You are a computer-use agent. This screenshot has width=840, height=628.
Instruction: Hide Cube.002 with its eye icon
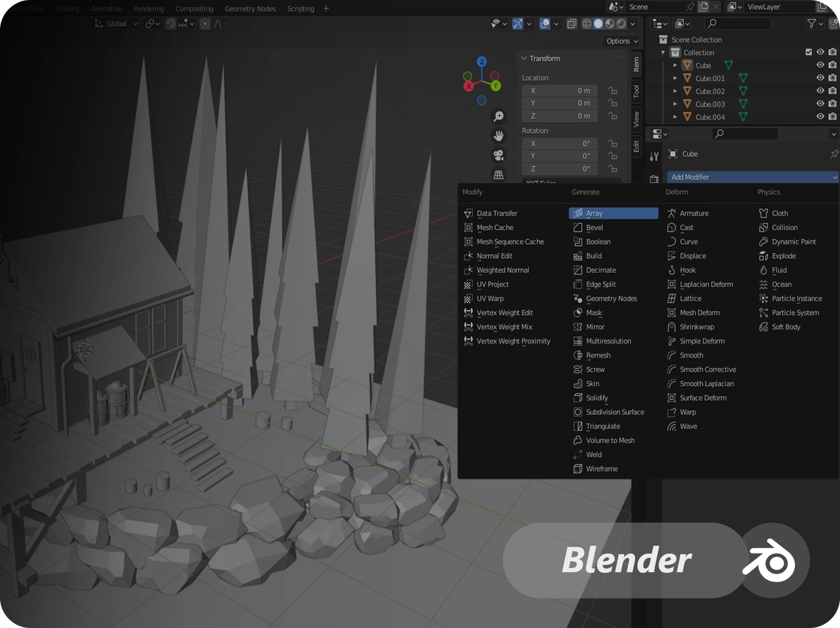(820, 91)
